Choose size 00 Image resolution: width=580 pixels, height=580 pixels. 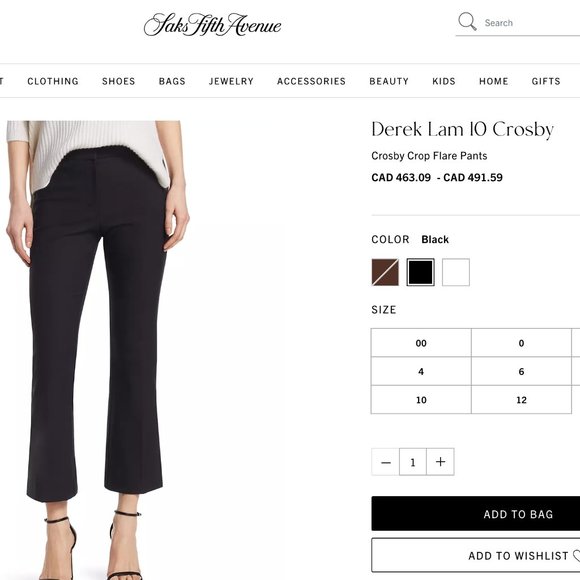point(421,343)
